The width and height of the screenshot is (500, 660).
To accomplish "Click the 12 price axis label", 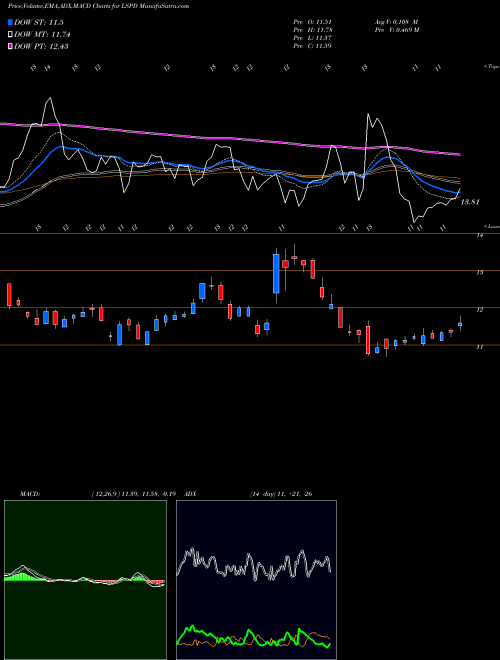I will coord(479,310).
